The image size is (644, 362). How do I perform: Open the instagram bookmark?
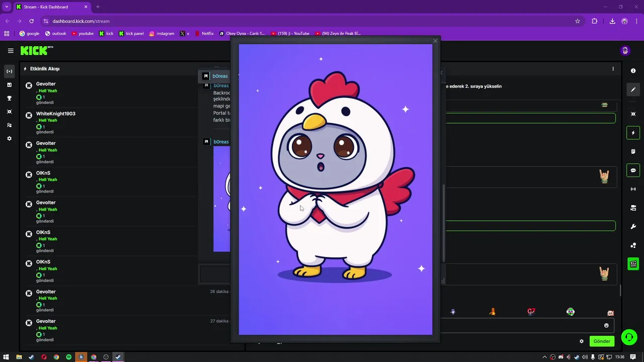click(x=162, y=34)
